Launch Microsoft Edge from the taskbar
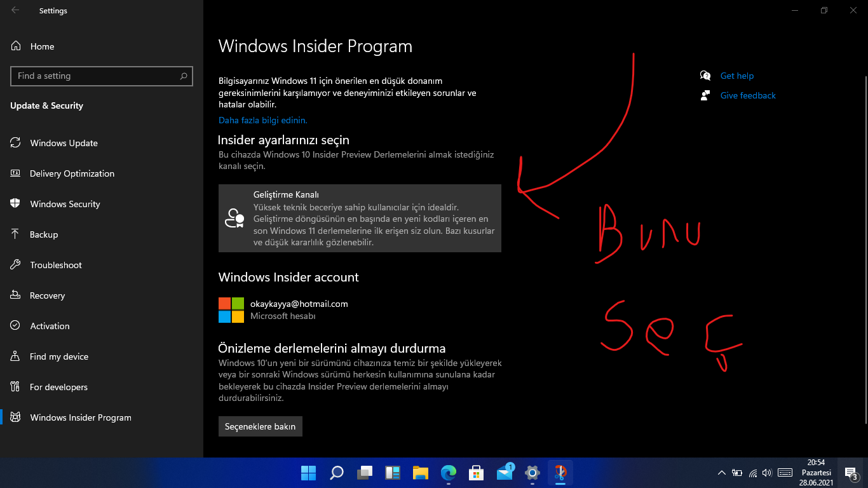This screenshot has height=488, width=868. (449, 473)
